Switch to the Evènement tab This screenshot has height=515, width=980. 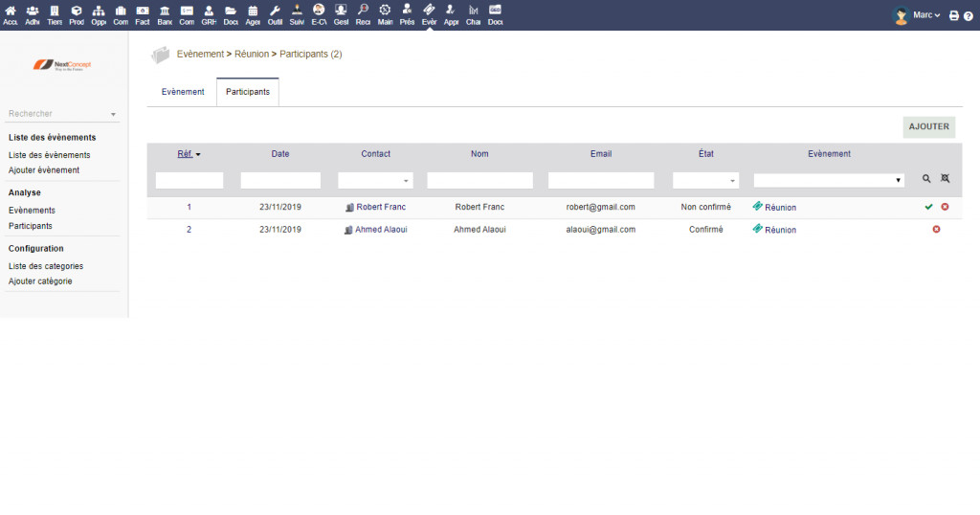(x=182, y=92)
